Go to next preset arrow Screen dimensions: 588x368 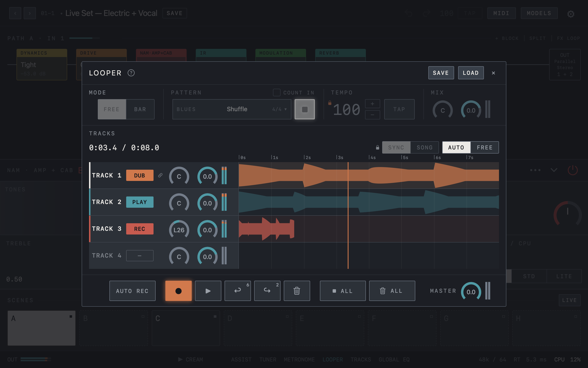30,13
